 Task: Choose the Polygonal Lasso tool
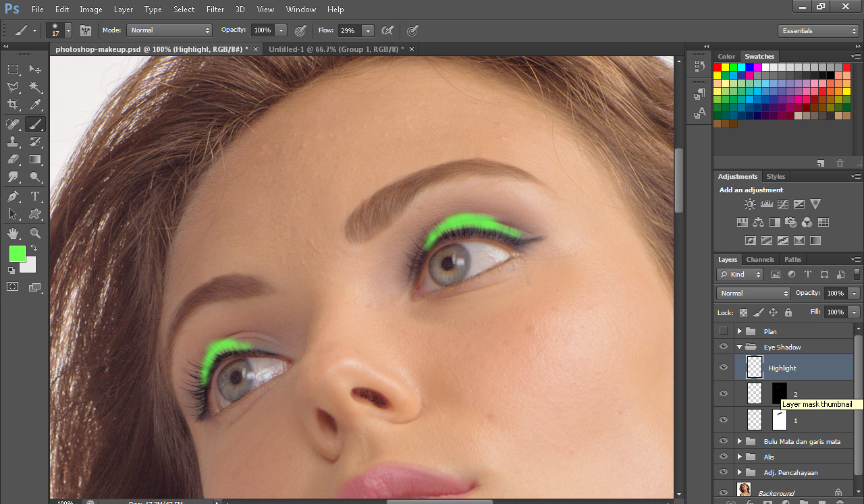pos(13,87)
